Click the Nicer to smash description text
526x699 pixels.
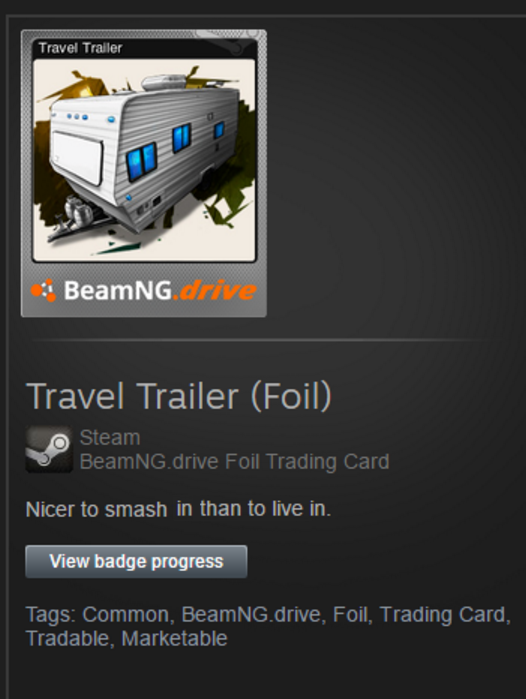coord(178,509)
